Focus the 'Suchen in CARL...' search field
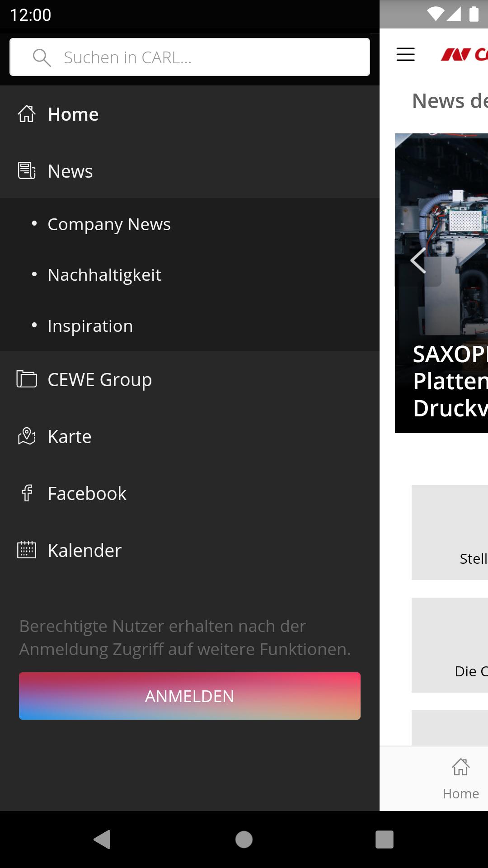The width and height of the screenshot is (488, 868). tap(190, 57)
